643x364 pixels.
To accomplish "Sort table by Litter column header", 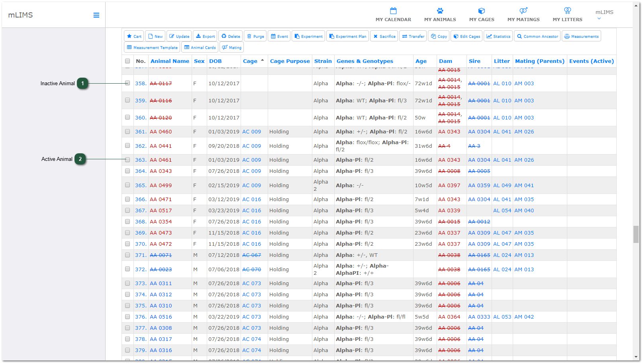I will [502, 61].
